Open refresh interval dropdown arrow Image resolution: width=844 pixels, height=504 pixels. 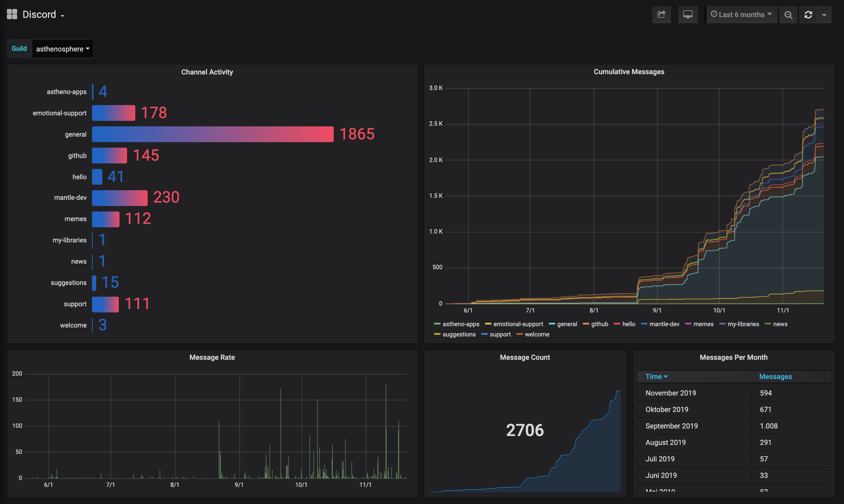click(x=824, y=15)
